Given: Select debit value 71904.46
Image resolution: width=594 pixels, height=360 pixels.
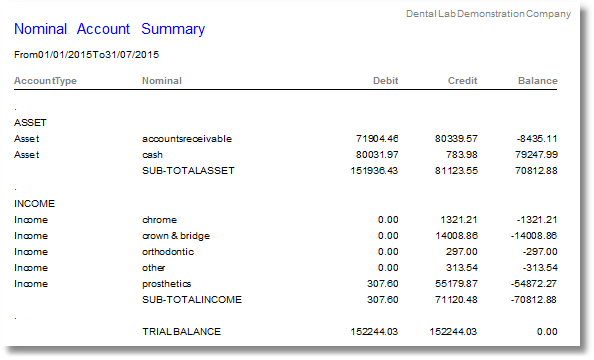Looking at the screenshot, I should 377,139.
